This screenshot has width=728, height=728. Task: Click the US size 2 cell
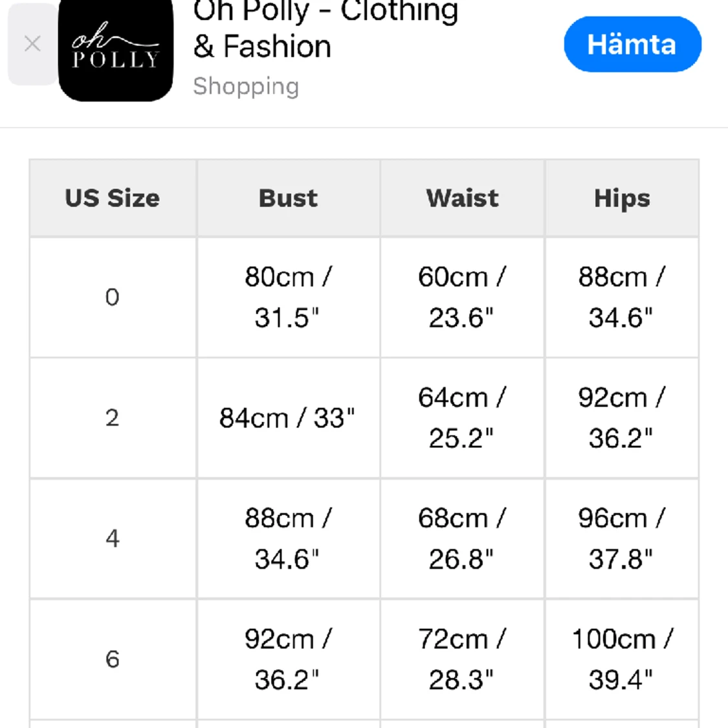[113, 418]
